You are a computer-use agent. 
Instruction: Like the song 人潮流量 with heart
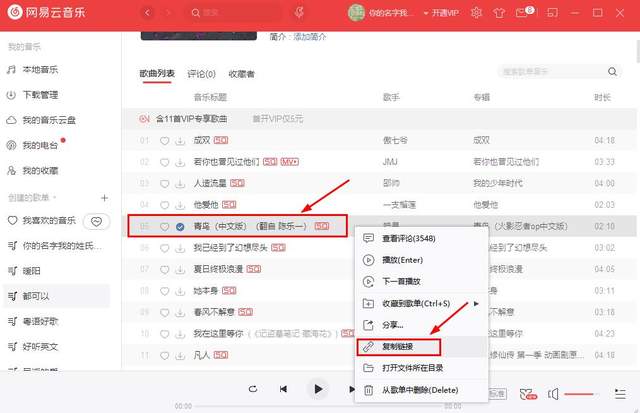(x=164, y=184)
